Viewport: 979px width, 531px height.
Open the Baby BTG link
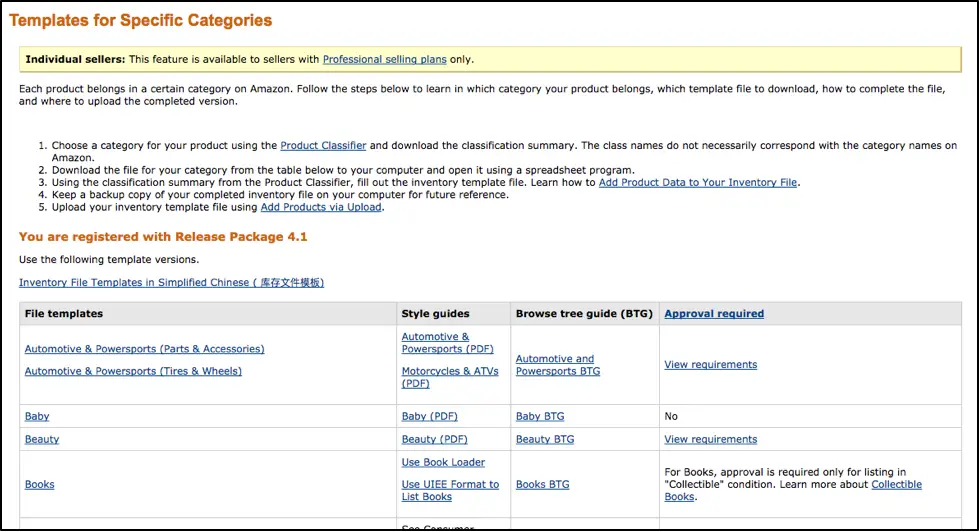click(x=540, y=416)
